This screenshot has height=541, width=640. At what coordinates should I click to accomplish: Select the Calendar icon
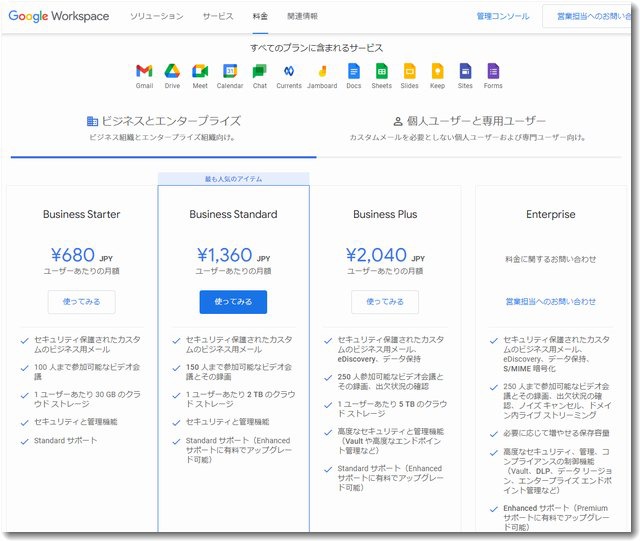[x=230, y=71]
